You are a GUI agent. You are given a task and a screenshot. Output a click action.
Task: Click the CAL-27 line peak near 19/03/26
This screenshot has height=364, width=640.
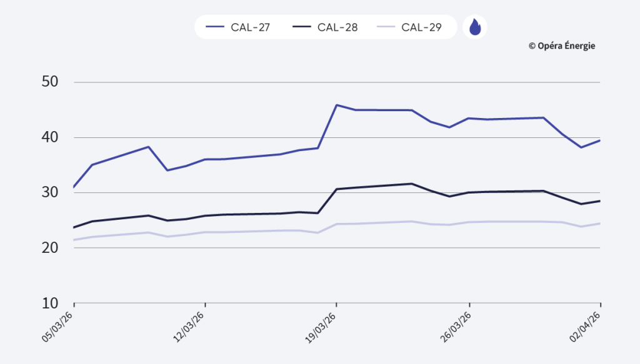(x=337, y=105)
